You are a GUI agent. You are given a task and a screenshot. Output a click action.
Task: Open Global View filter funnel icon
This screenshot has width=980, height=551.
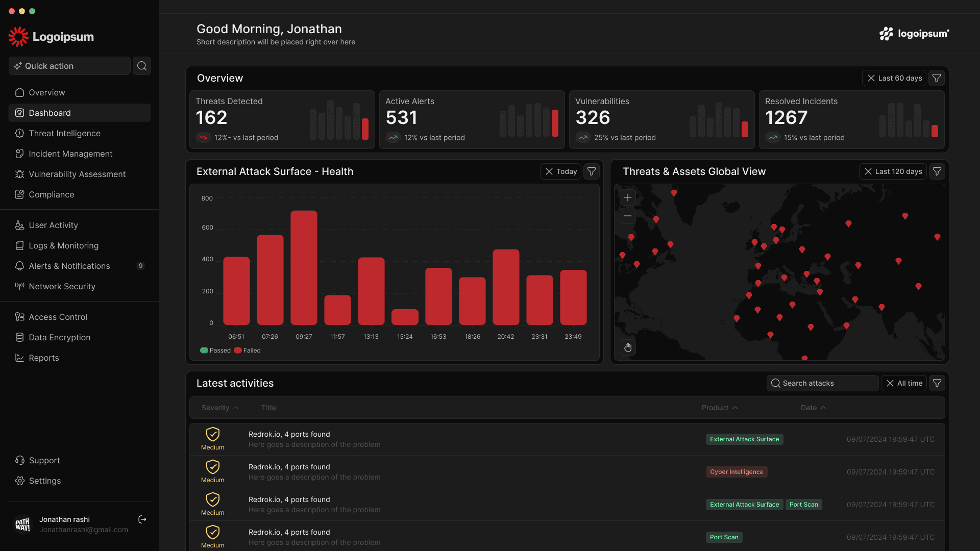click(x=937, y=171)
